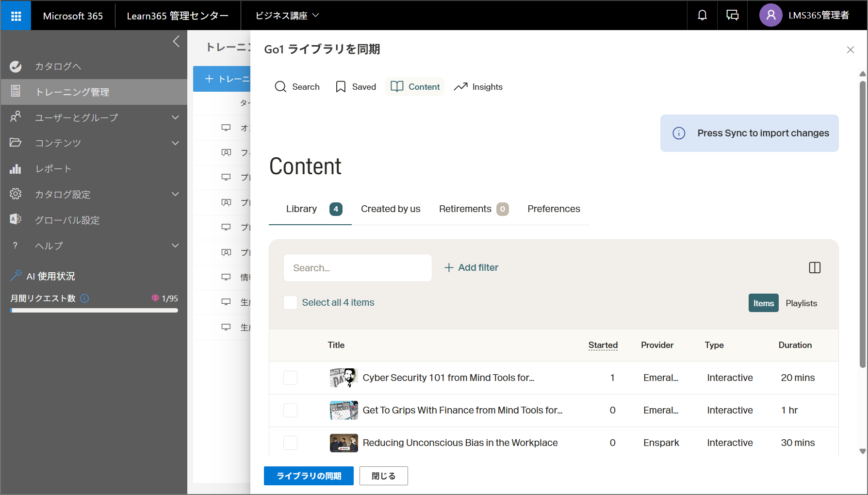Open the Cyber Security 101 thumbnail

pos(344,378)
